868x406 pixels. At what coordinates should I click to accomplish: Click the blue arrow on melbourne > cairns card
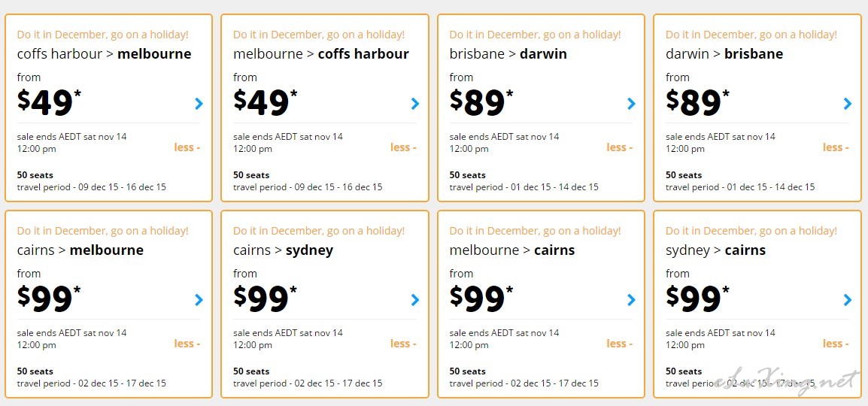pyautogui.click(x=631, y=300)
